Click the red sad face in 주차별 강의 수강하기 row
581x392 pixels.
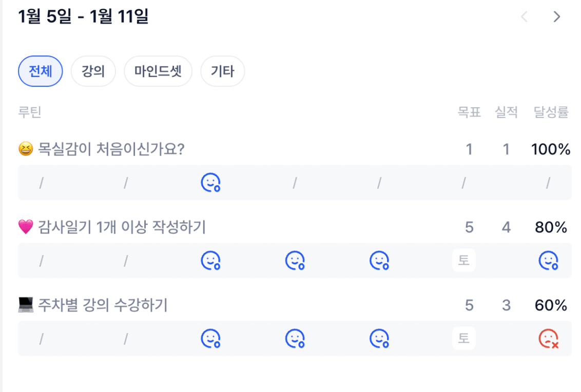(548, 339)
